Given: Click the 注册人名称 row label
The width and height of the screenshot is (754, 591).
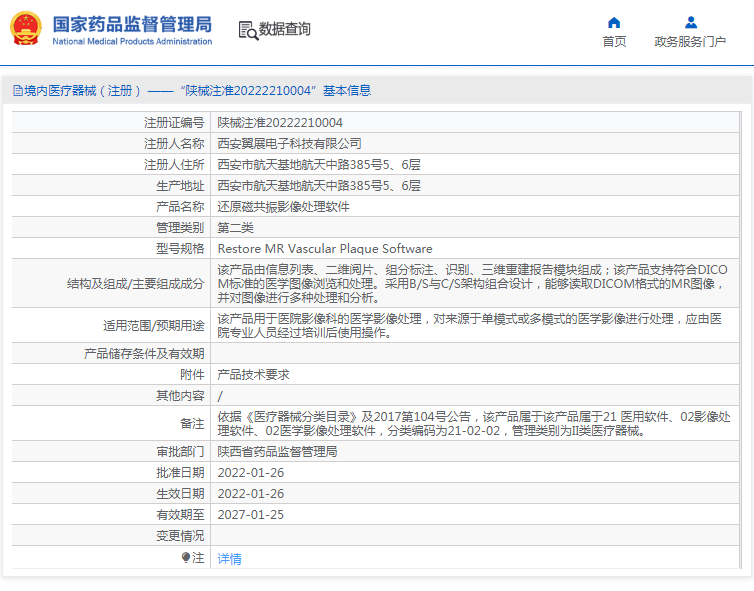Looking at the screenshot, I should (x=174, y=143).
